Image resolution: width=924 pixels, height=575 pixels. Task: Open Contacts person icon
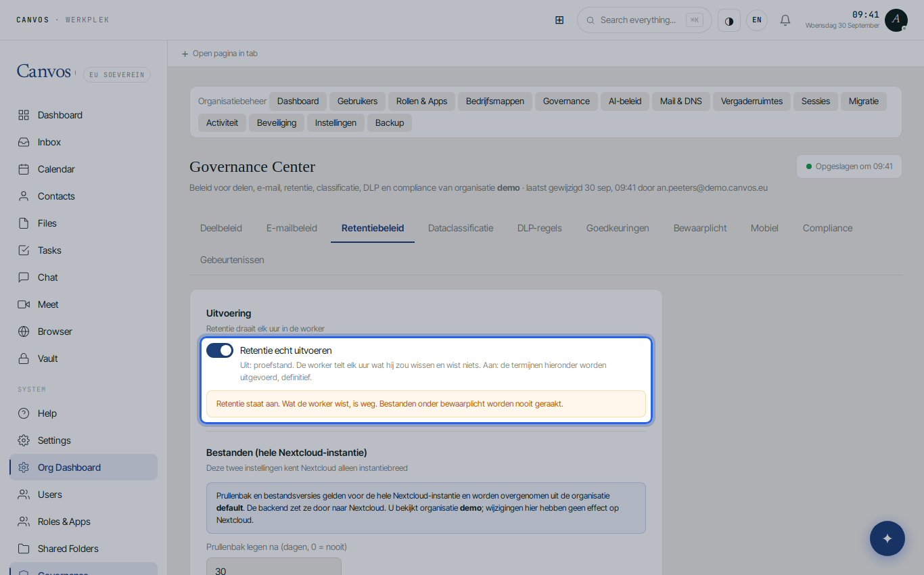coord(24,196)
